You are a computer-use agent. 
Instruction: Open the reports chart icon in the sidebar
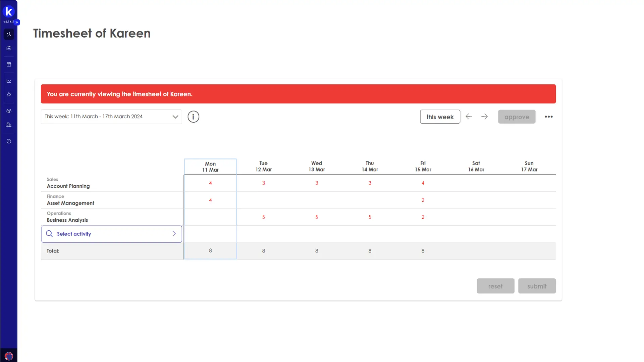tap(9, 81)
